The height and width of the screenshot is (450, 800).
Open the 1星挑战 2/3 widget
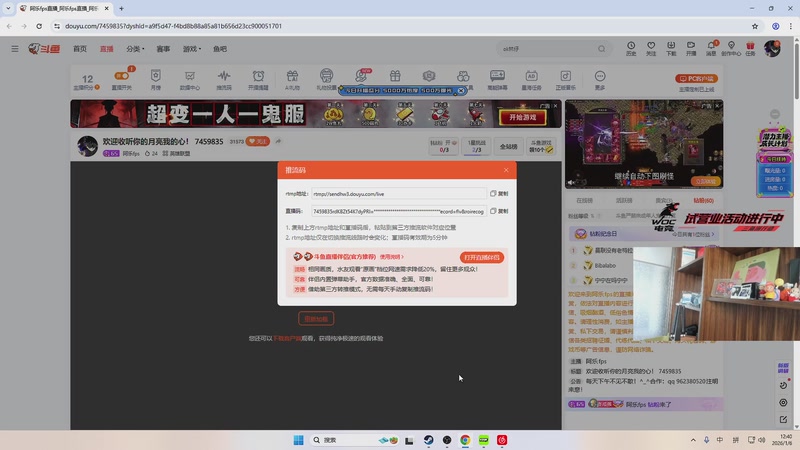[477, 146]
